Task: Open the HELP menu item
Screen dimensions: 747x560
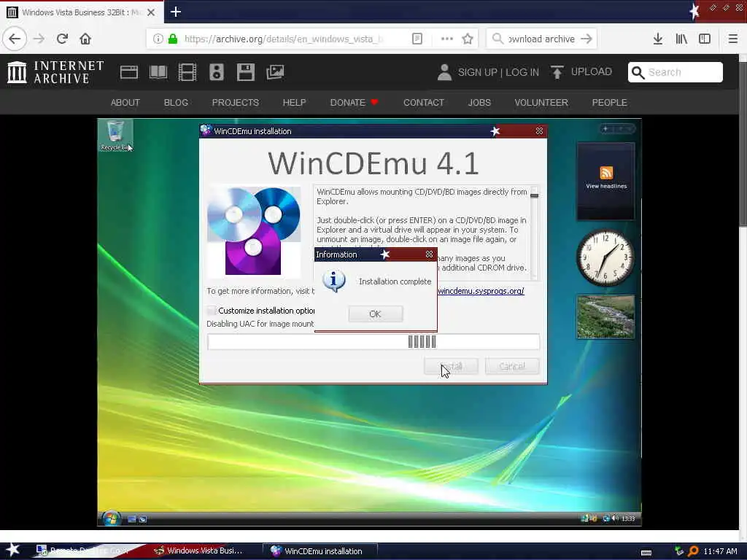Action: 295,102
